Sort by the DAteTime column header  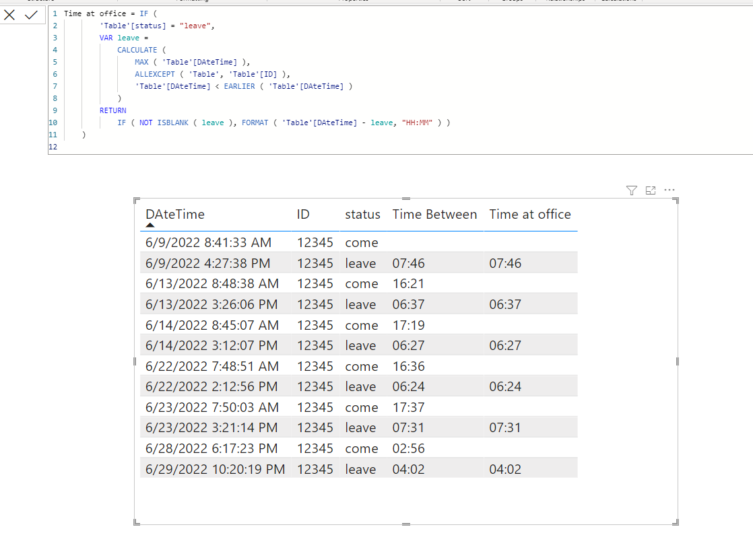175,214
